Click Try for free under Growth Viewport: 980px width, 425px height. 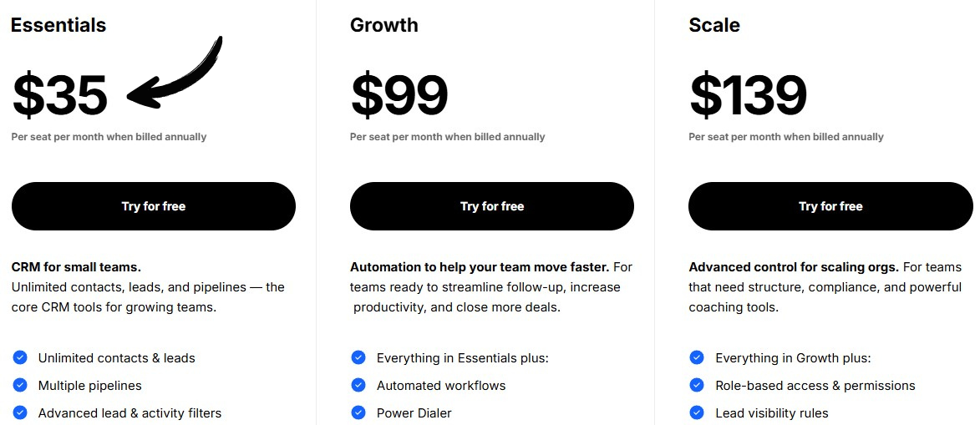point(492,206)
